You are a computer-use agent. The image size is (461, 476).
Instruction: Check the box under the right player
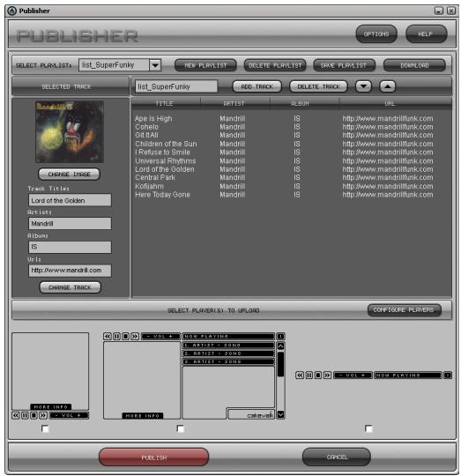coord(368,428)
